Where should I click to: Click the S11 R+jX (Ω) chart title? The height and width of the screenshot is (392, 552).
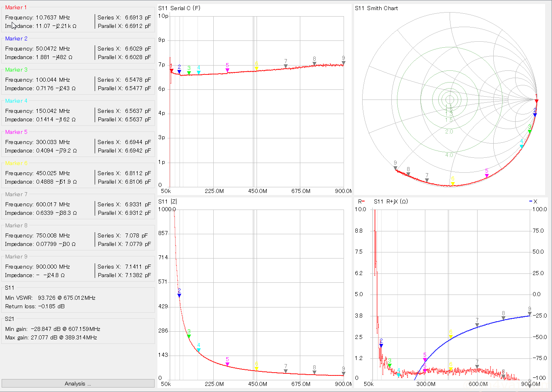(x=391, y=201)
